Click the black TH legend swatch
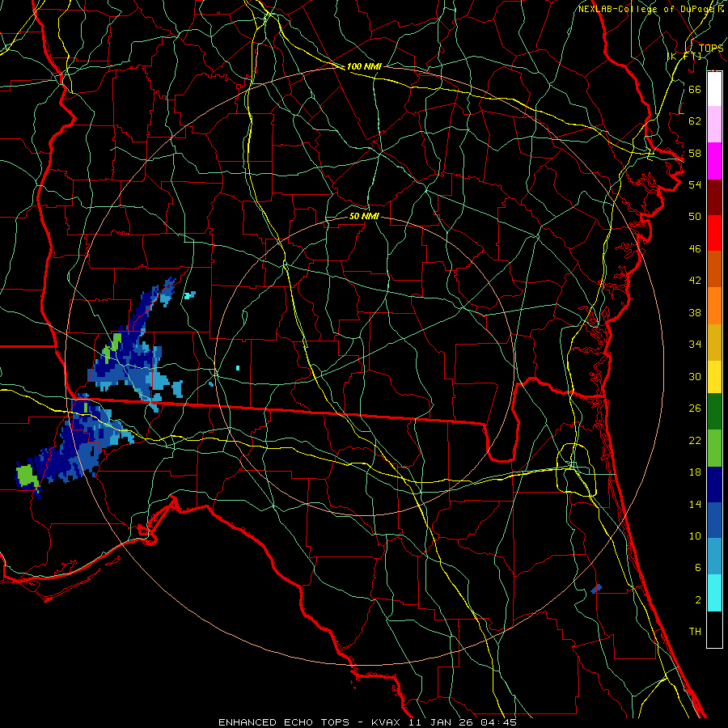Image resolution: width=728 pixels, height=728 pixels. coord(714,629)
